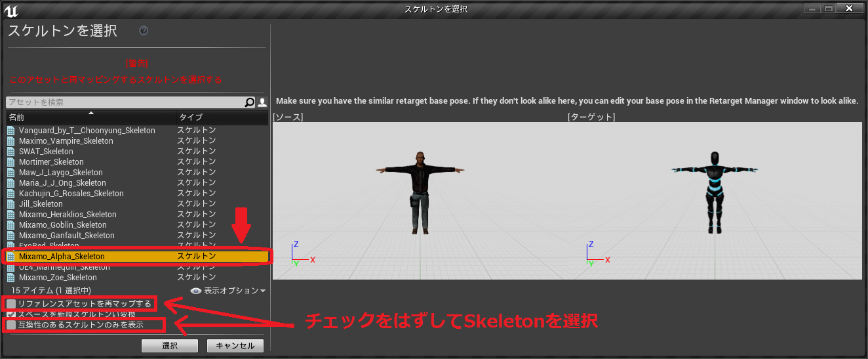Toggle リファレンスアセットを再マップする checkbox
Image resolution: width=868 pixels, height=359 pixels.
pyautogui.click(x=11, y=304)
